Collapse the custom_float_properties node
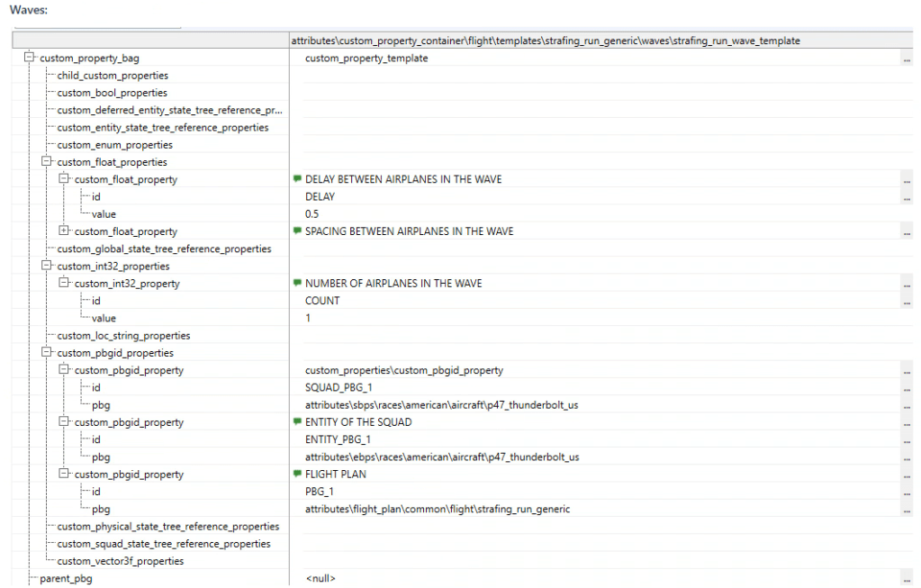 47,162
